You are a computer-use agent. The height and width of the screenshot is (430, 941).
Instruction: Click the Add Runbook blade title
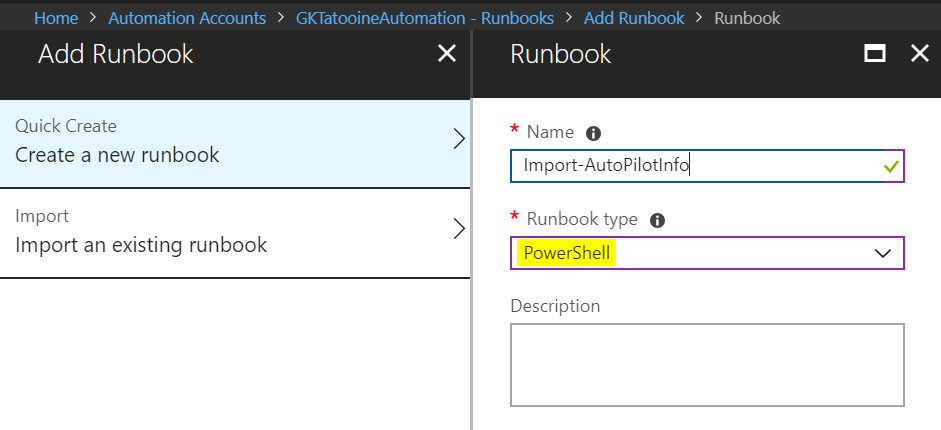click(x=116, y=54)
